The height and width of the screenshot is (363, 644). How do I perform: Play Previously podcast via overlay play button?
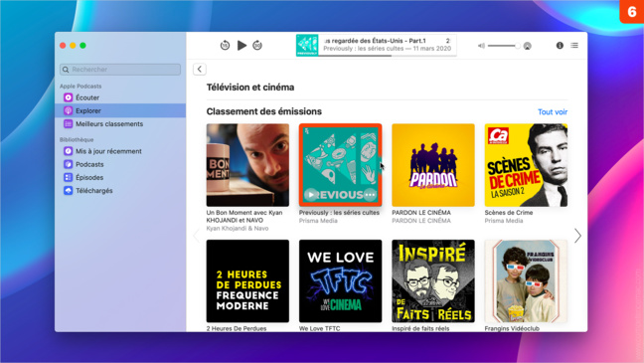click(311, 195)
